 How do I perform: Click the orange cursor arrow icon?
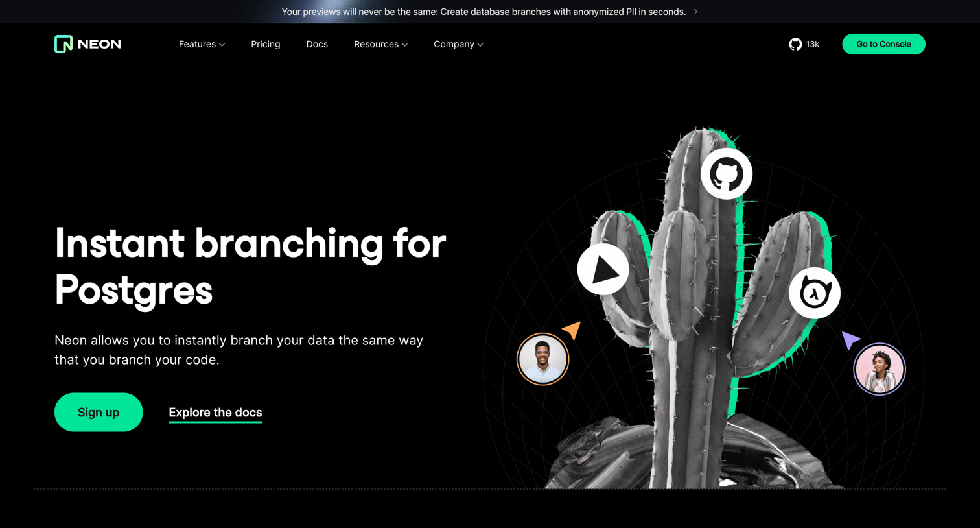(572, 330)
